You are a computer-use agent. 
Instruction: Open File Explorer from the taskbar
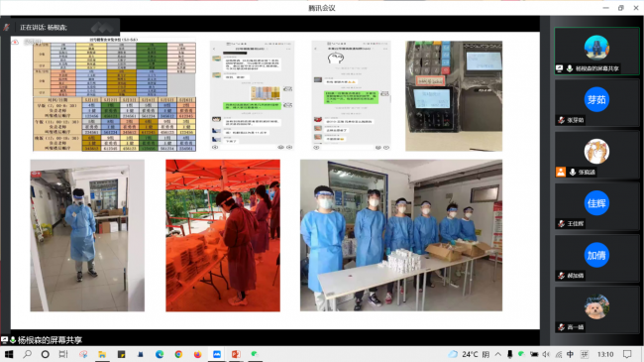(102, 354)
